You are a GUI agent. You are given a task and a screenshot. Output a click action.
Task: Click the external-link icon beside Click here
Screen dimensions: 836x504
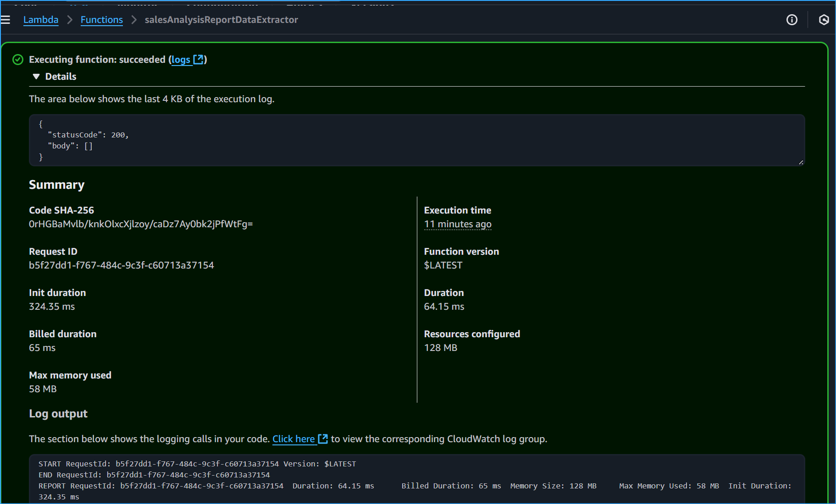[x=323, y=438]
